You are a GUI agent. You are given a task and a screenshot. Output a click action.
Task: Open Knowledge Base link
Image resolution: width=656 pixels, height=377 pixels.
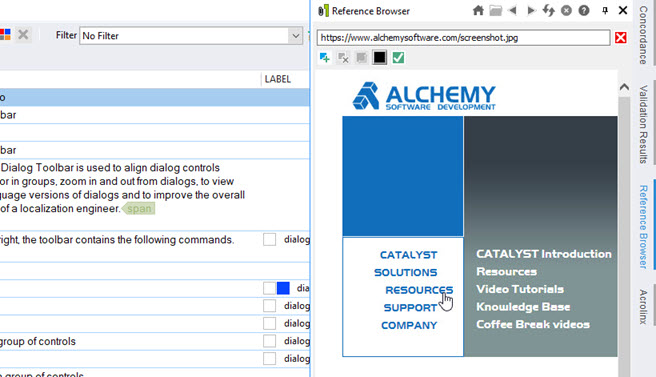pos(523,307)
